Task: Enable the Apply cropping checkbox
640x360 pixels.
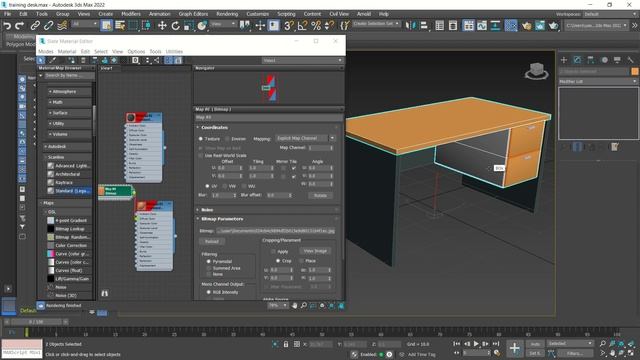Action: 273,251
